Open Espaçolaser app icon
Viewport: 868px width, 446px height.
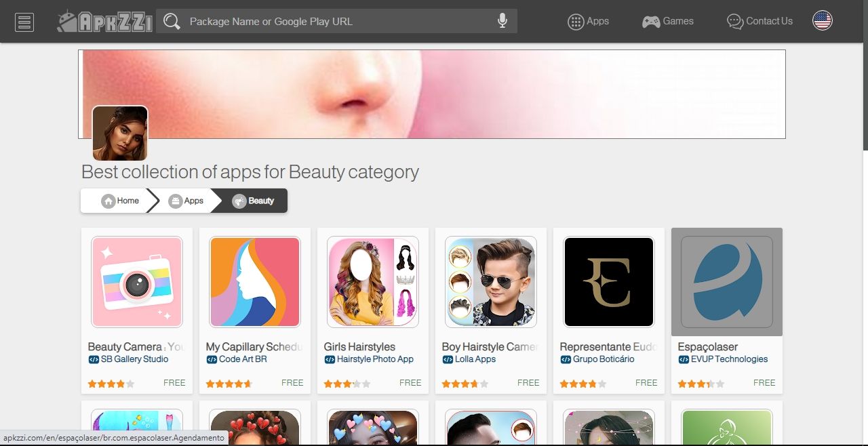pyautogui.click(x=727, y=282)
